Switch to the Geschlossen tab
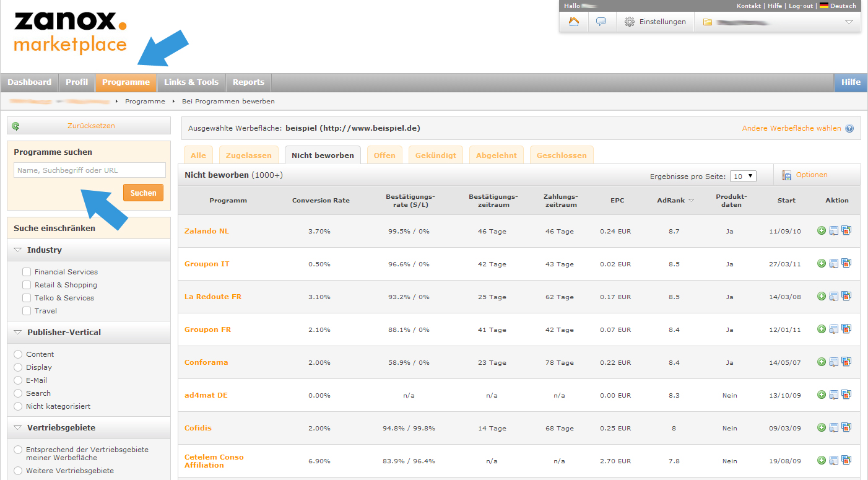This screenshot has width=868, height=480. point(562,155)
